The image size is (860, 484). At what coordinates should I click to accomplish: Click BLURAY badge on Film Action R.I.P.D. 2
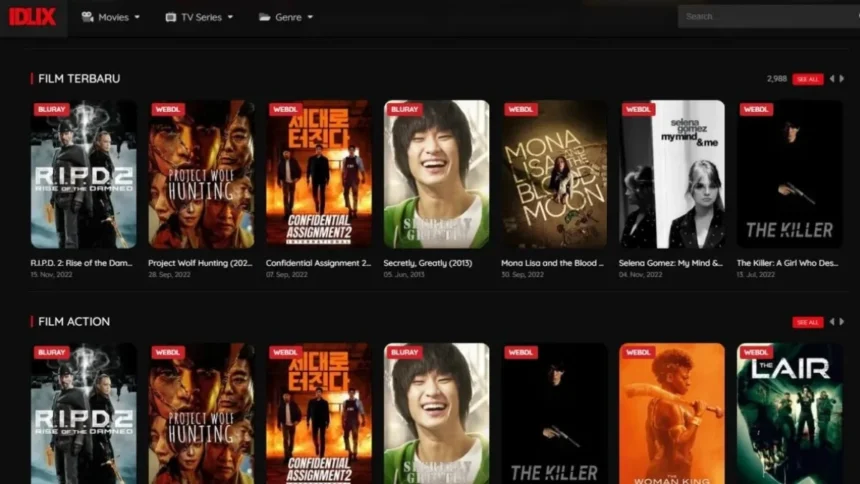(52, 352)
